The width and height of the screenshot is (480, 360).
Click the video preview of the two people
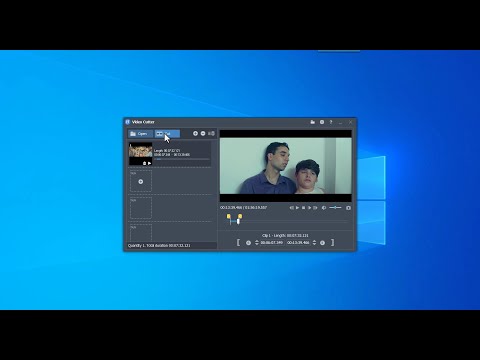coord(286,166)
